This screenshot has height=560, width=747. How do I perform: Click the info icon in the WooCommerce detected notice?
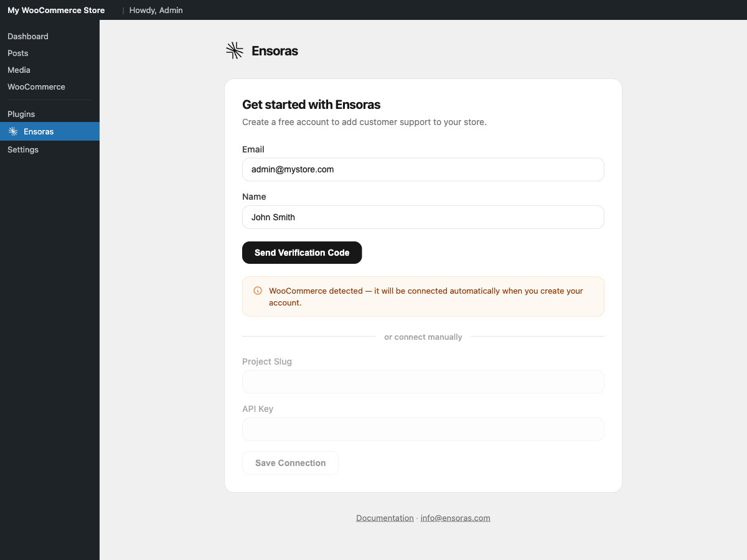[257, 290]
